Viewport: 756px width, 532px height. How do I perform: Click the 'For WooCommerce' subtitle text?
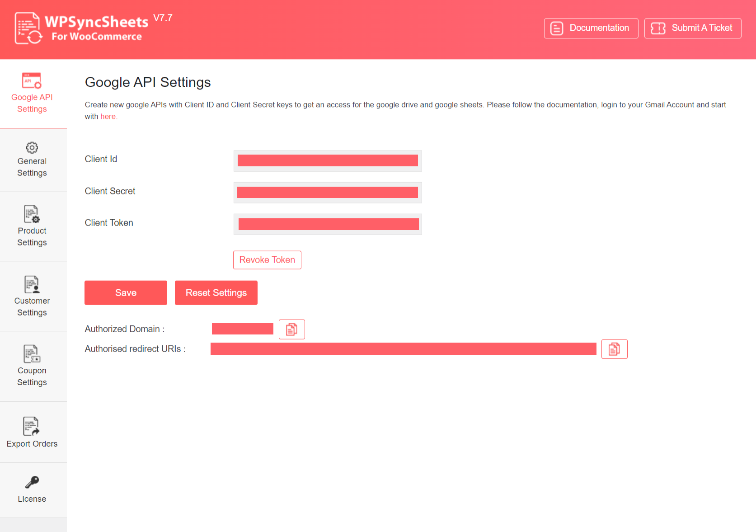[97, 37]
